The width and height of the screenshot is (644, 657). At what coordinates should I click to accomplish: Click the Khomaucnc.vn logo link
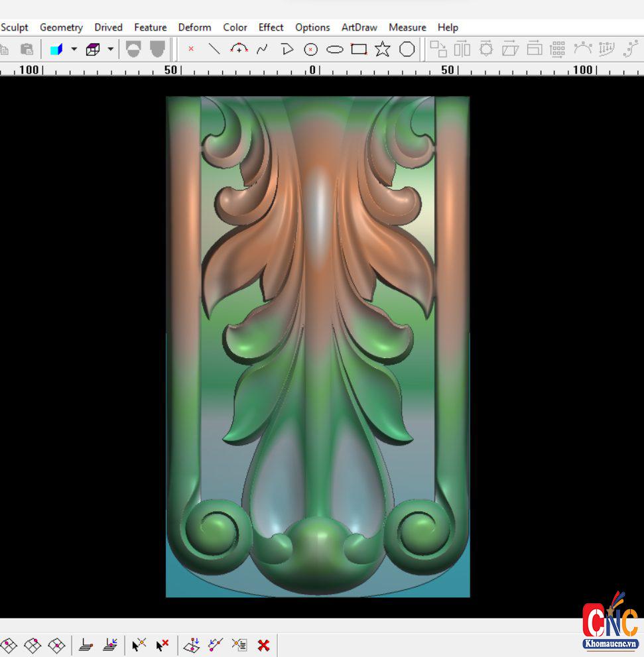point(610,622)
